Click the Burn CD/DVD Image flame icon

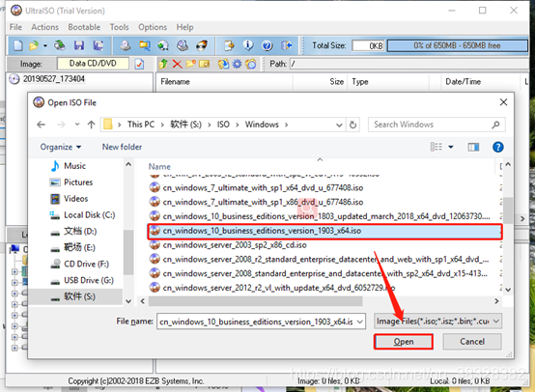202,45
